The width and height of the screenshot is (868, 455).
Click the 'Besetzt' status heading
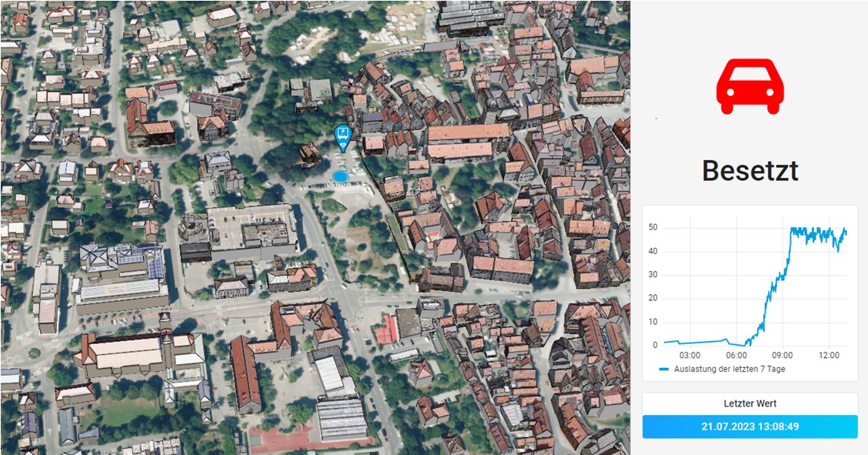(749, 170)
